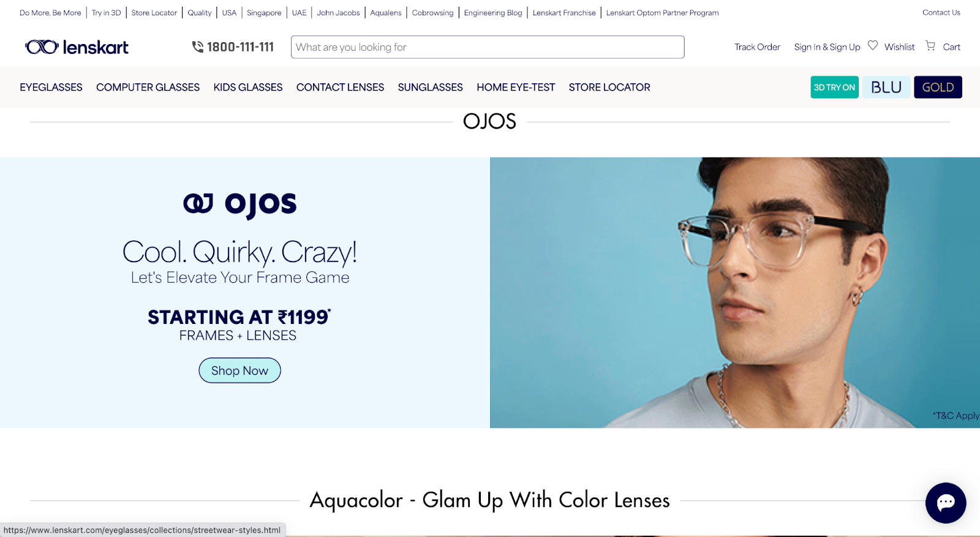Expand the Computer Glasses menu

(148, 87)
